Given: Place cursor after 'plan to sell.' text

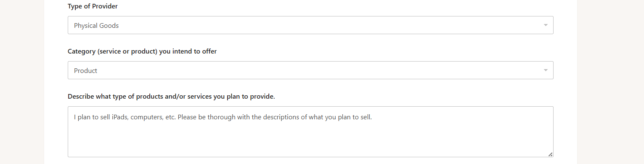Looking at the screenshot, I should click(373, 117).
